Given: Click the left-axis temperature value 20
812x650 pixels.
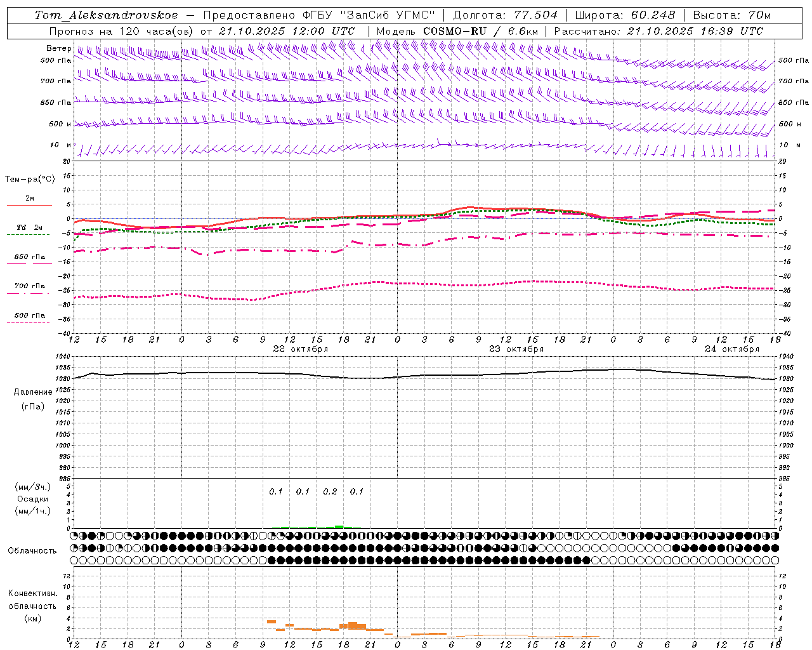Looking at the screenshot, I should 68,161.
